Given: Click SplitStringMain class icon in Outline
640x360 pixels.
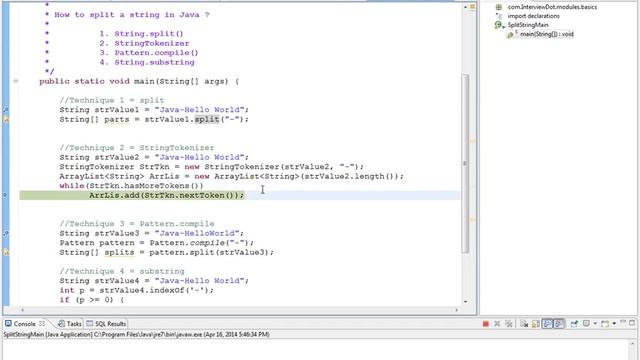Looking at the screenshot, I should [x=499, y=25].
